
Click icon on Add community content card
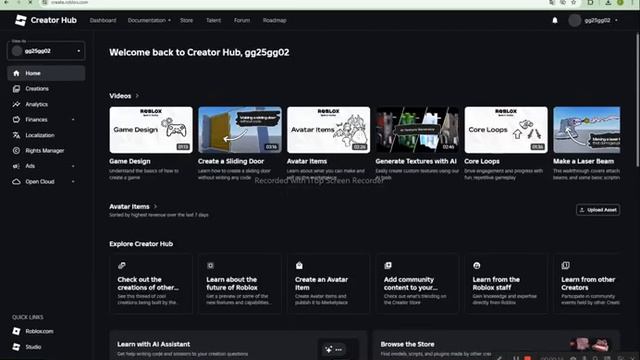pos(388,266)
